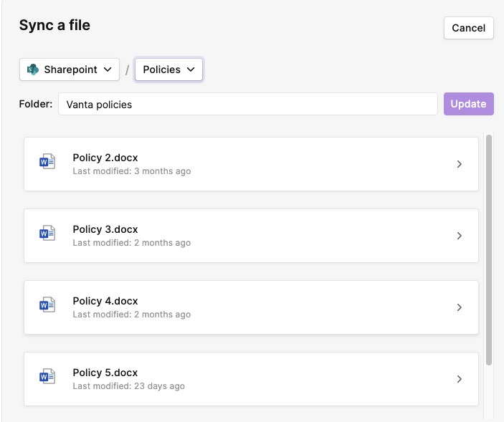Select Policy 2.docx file name
504x422 pixels.
105,158
